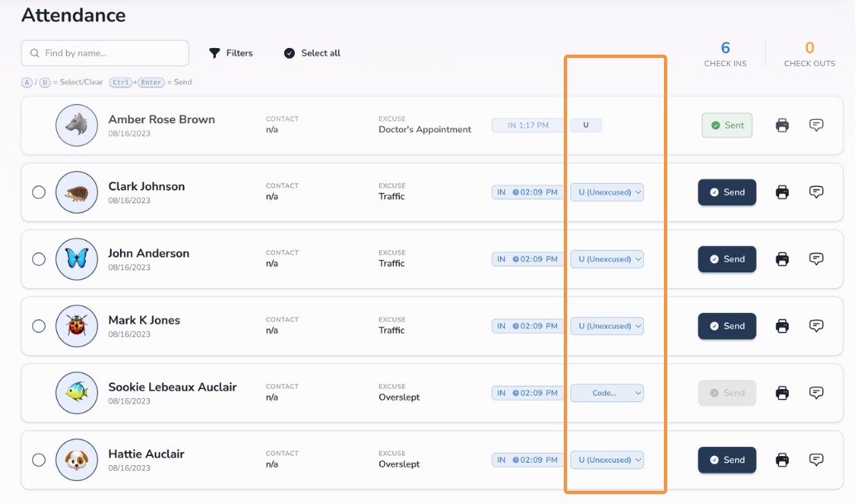Image resolution: width=856 pixels, height=504 pixels.
Task: Click Sent status for Amber Rose Brown
Action: pyautogui.click(x=727, y=126)
